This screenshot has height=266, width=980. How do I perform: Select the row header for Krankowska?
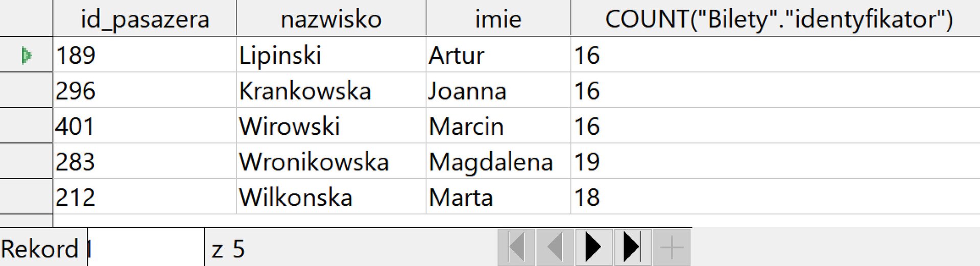click(27, 90)
